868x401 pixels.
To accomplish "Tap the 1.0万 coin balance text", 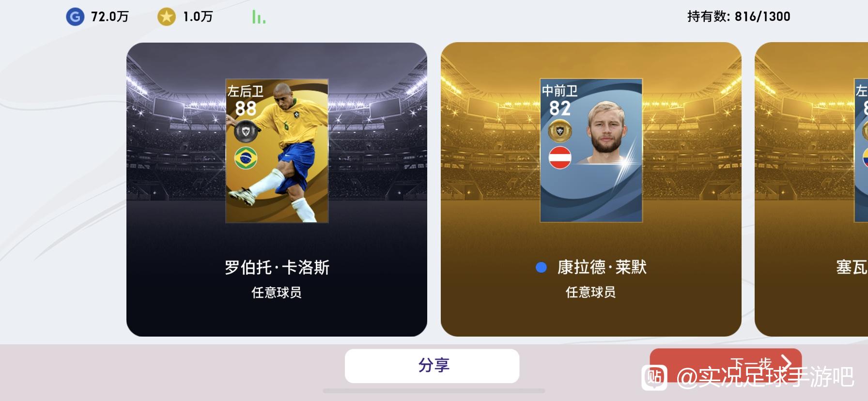I will tap(198, 17).
